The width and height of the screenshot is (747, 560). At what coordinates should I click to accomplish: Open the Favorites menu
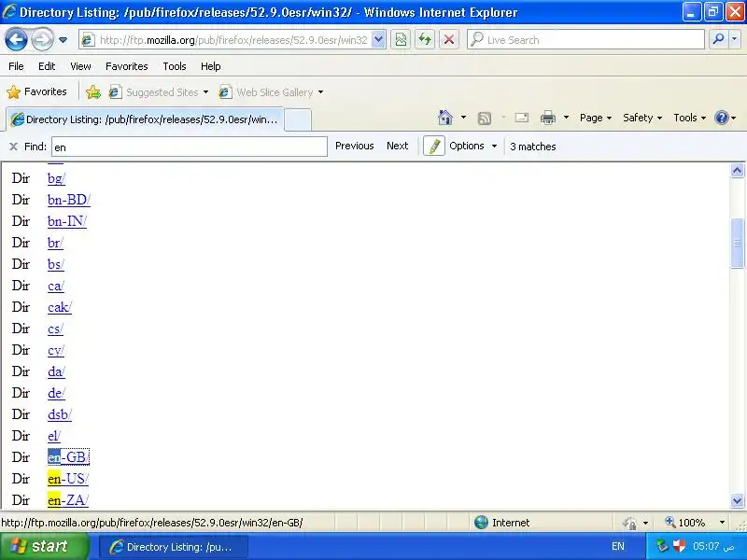coord(127,66)
